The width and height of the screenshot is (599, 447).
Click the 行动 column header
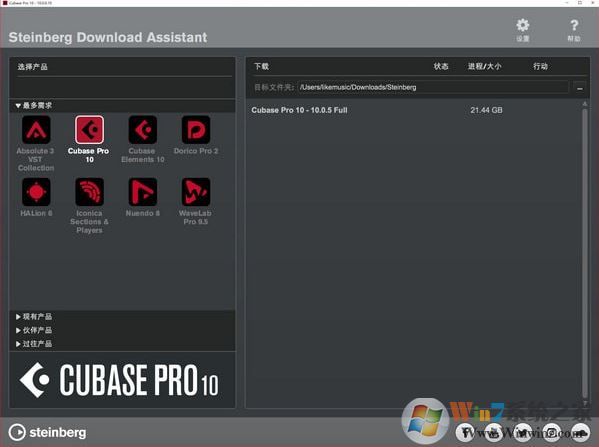pos(541,66)
